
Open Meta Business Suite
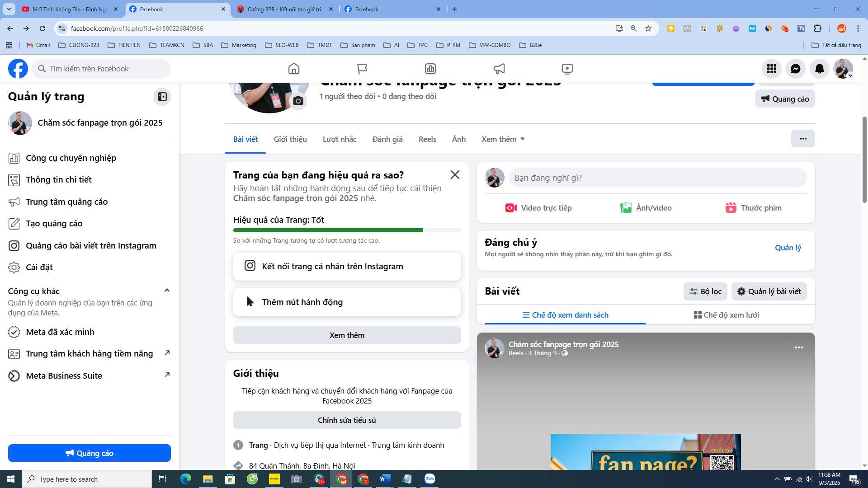coord(89,376)
